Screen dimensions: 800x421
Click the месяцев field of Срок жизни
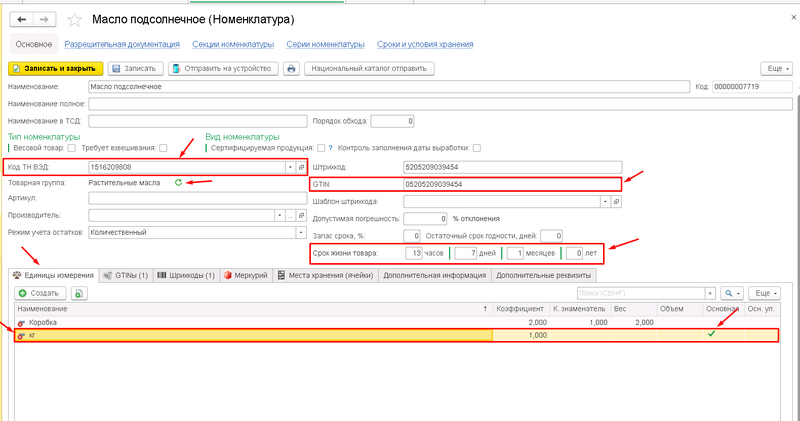pos(515,253)
